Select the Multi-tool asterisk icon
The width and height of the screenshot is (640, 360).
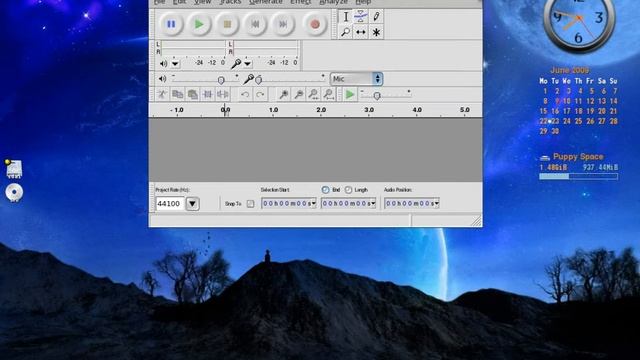point(376,32)
